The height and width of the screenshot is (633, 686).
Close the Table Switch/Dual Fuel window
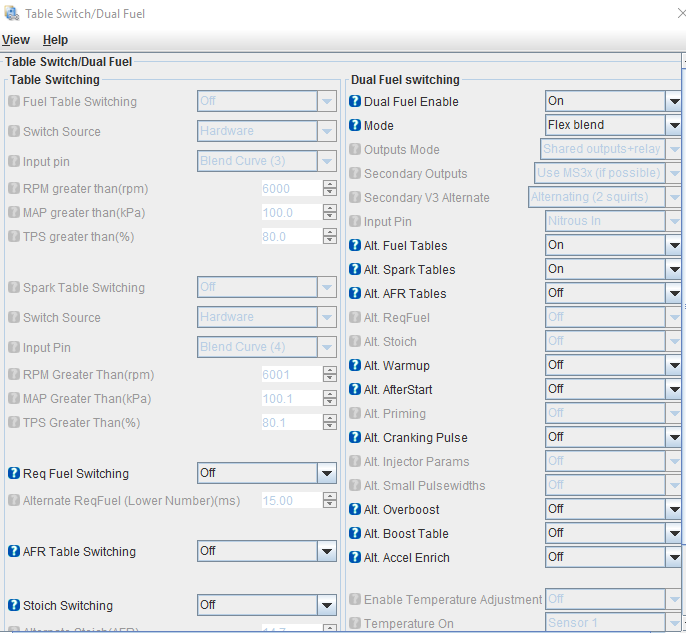click(681, 14)
